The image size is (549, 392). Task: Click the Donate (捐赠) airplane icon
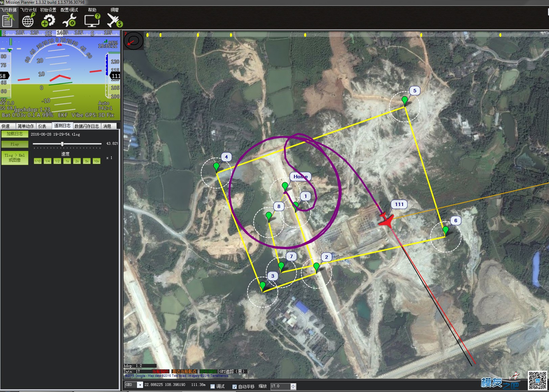[x=115, y=20]
